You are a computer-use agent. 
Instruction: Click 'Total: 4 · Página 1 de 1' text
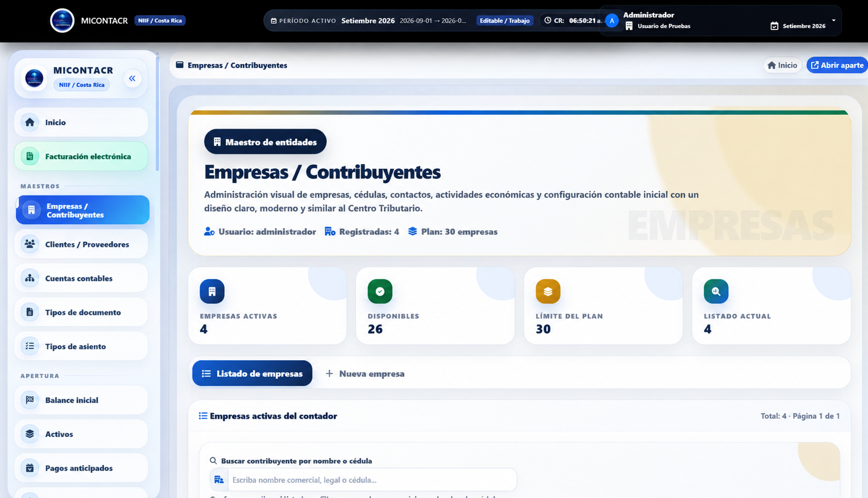tap(800, 416)
